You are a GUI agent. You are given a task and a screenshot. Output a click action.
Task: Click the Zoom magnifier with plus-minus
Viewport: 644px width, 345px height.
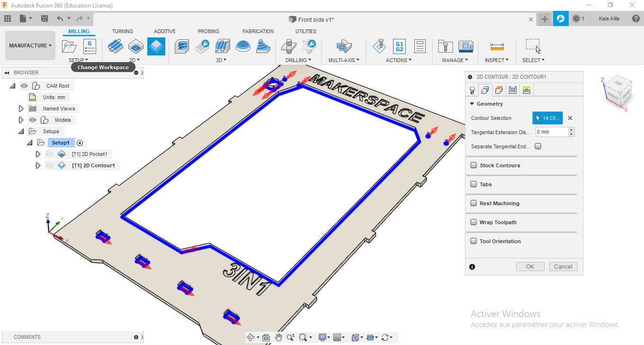[x=291, y=337]
